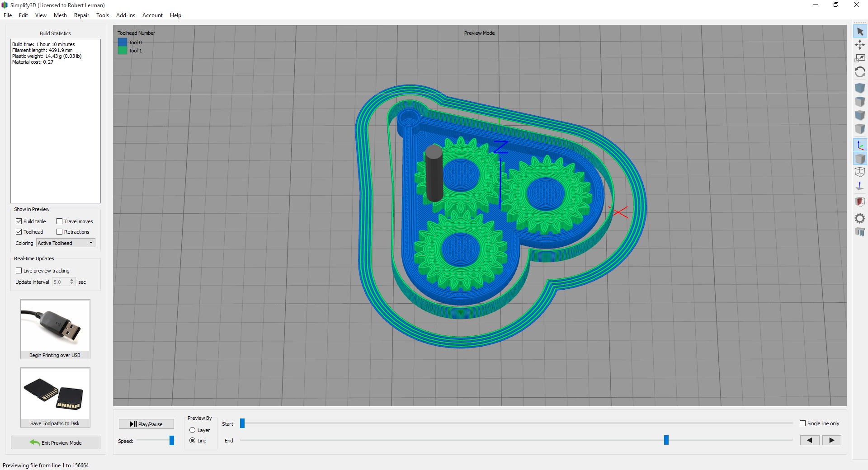
Task: Enable Live preview tracking checkbox
Action: (x=19, y=271)
